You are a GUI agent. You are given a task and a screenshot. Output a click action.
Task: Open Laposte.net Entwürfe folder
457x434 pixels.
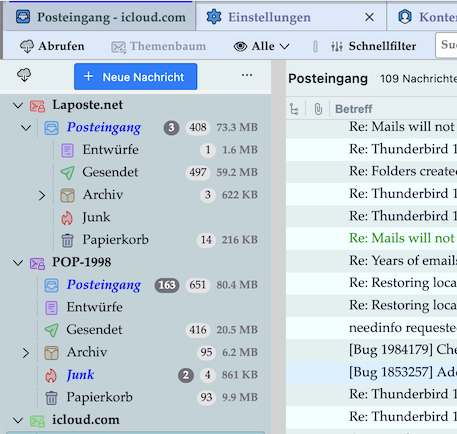point(110,150)
